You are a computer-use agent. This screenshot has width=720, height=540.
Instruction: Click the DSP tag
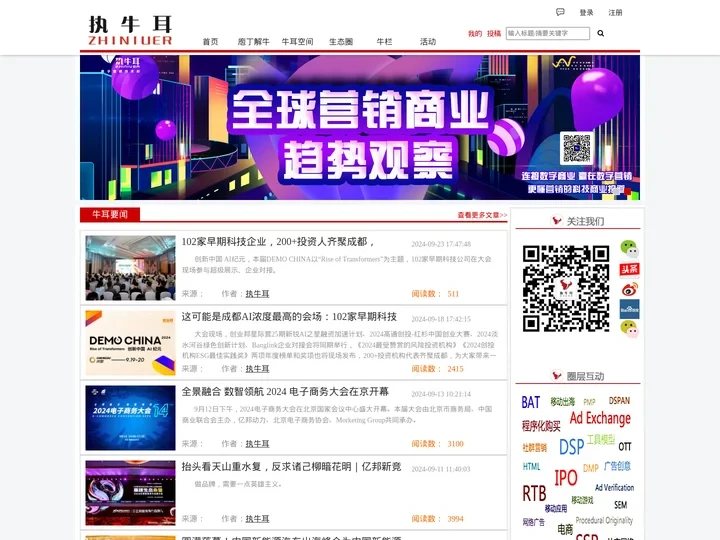tap(571, 446)
